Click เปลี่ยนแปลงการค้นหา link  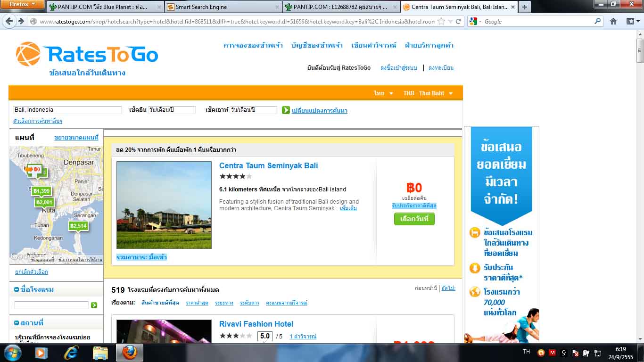click(320, 111)
